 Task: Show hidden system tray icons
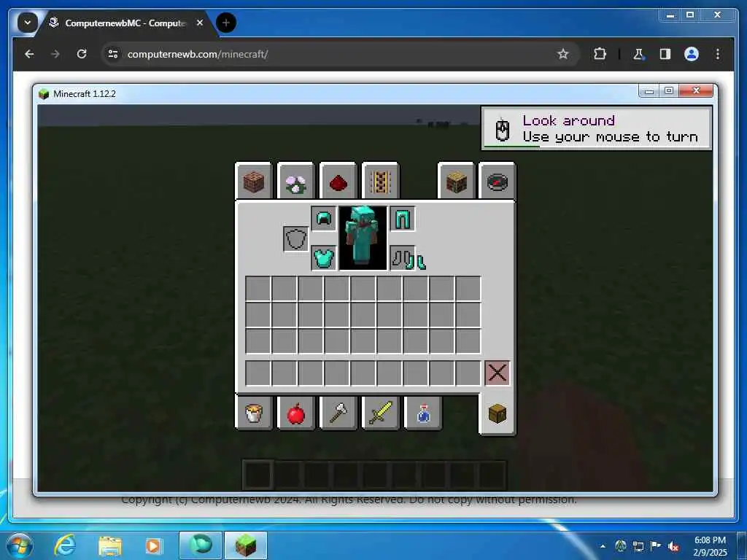[603, 546]
